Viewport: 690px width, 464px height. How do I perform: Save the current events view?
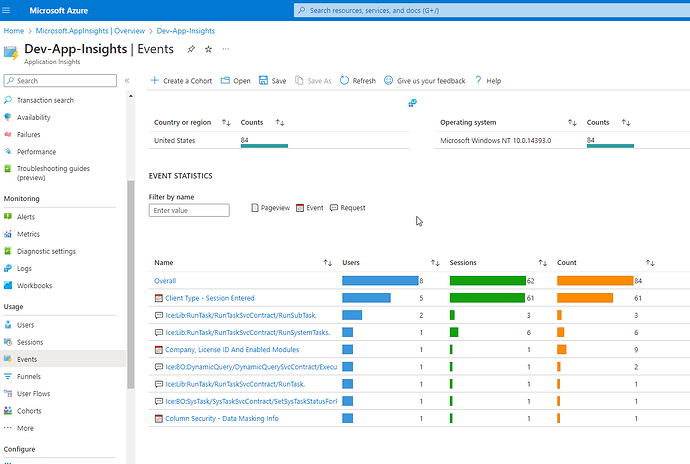pyautogui.click(x=272, y=81)
